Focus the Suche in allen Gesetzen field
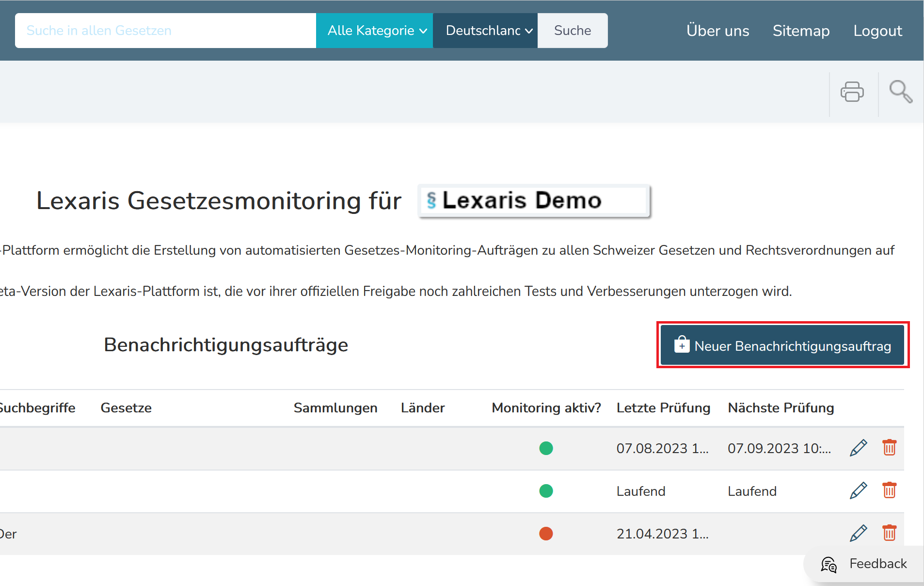This screenshot has width=924, height=586. point(165,31)
